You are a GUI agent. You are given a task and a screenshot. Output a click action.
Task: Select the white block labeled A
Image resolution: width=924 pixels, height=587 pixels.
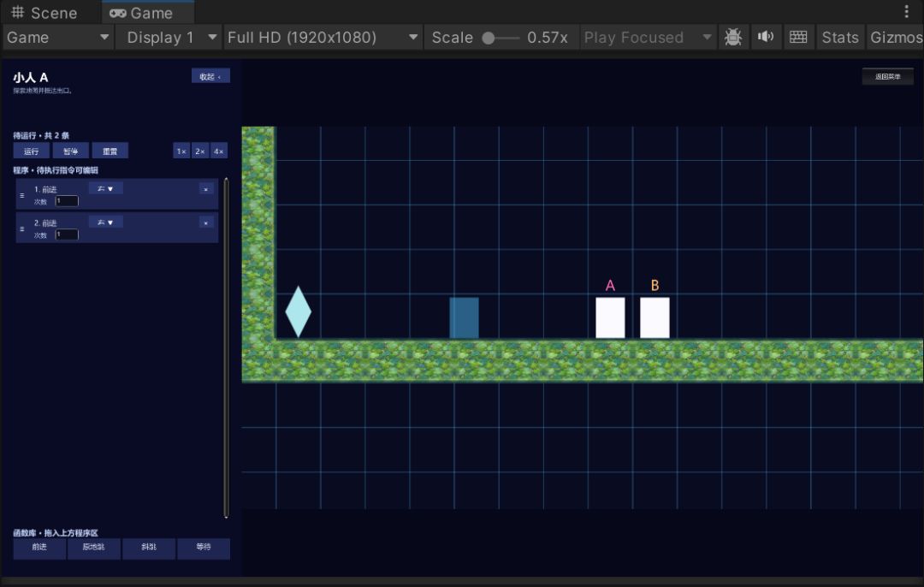610,317
